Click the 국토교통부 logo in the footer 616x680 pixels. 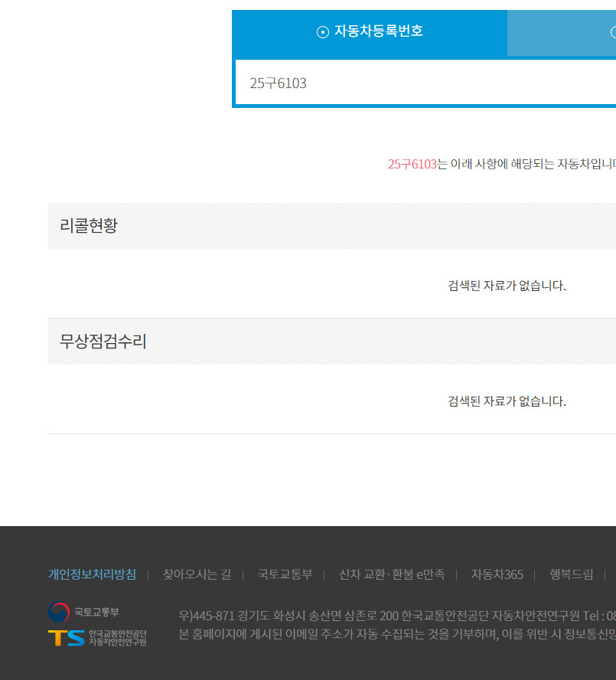click(x=83, y=612)
